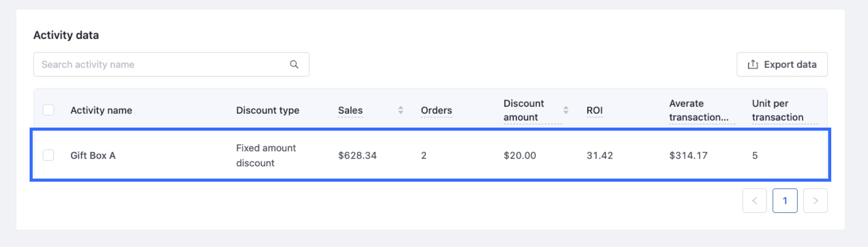Image resolution: width=868 pixels, height=247 pixels.
Task: Click the Orders column header
Action: [436, 110]
